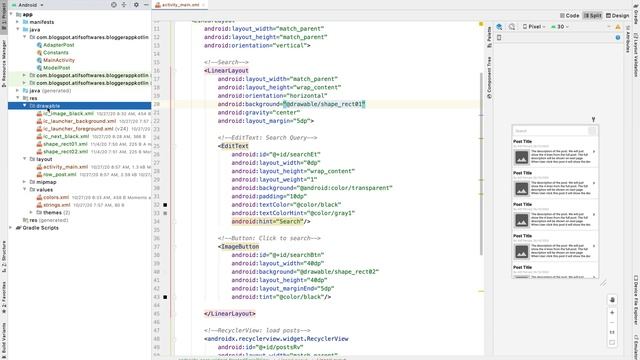The width and height of the screenshot is (640, 360).
Task: Open the Constants Kotlin file
Action: tap(56, 53)
